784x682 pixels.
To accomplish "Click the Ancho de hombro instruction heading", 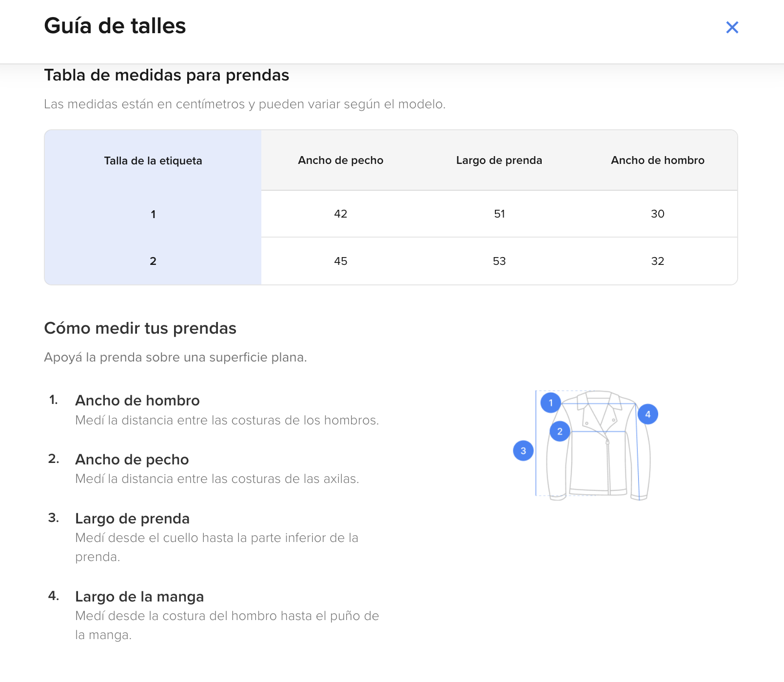I will pos(137,401).
